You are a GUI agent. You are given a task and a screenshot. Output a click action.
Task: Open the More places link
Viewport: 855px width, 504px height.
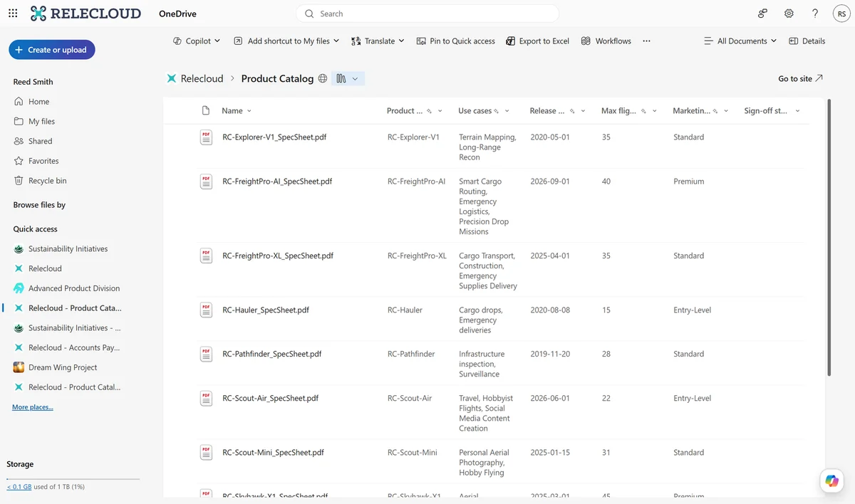point(33,407)
